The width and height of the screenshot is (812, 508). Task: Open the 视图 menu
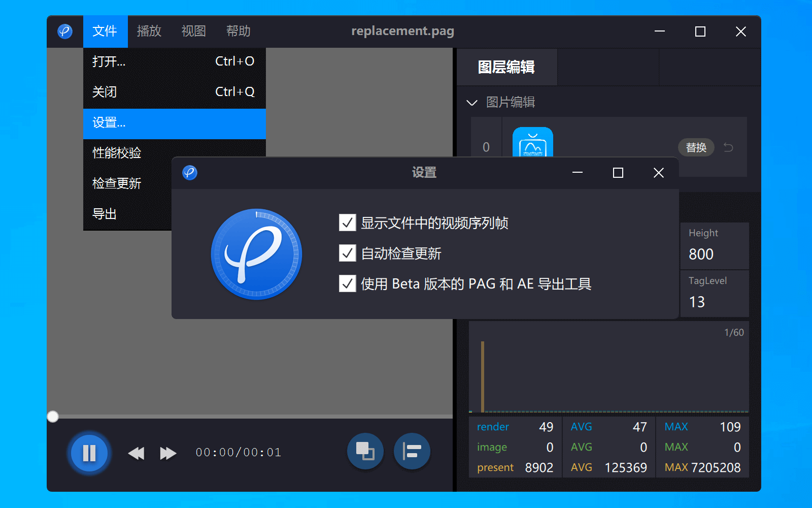tap(193, 31)
